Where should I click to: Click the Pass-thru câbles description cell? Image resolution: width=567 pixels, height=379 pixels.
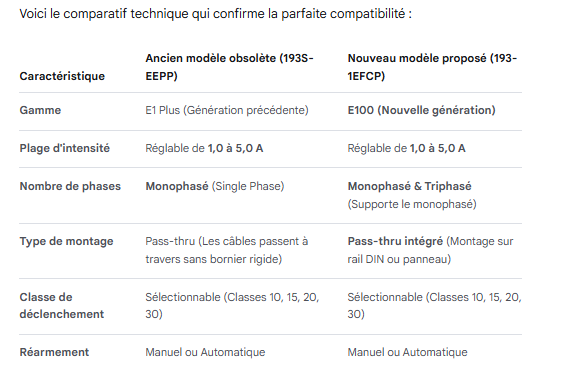[x=227, y=250]
